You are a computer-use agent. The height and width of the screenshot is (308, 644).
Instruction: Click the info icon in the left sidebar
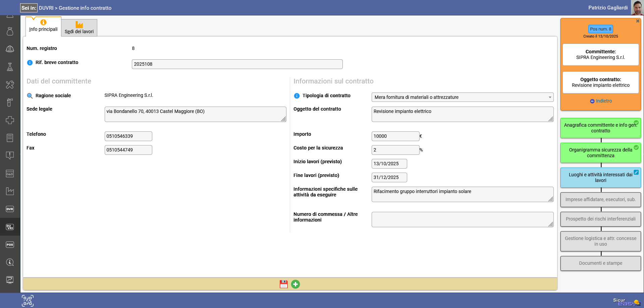coord(10,262)
